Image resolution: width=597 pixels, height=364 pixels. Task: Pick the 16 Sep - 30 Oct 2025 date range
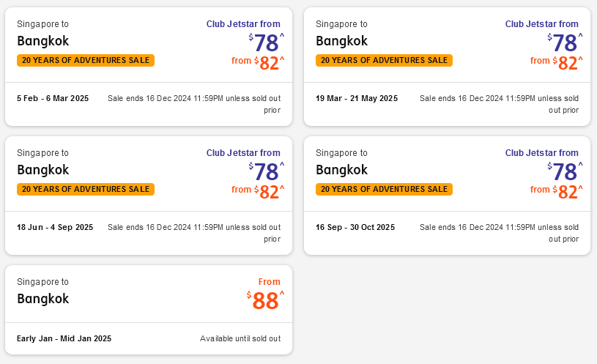(x=355, y=227)
